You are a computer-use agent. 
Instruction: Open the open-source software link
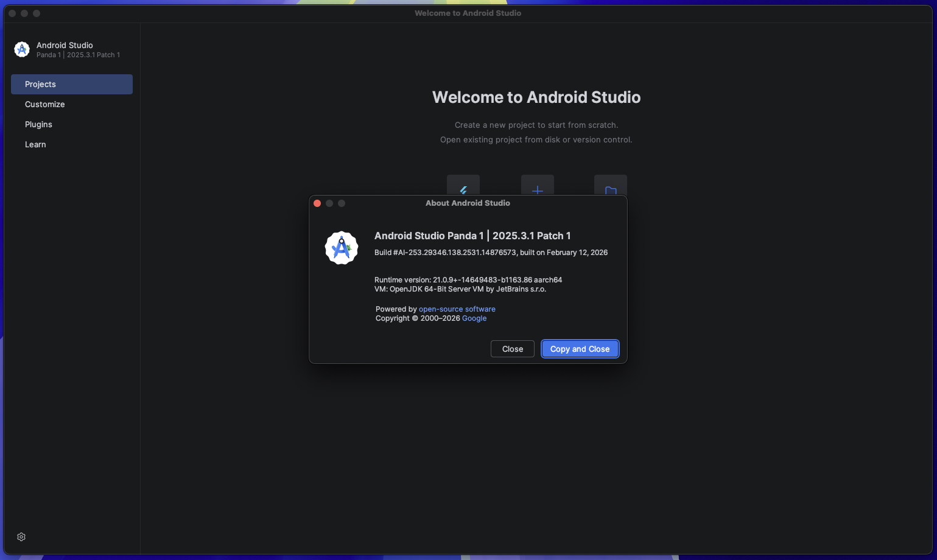click(x=457, y=309)
